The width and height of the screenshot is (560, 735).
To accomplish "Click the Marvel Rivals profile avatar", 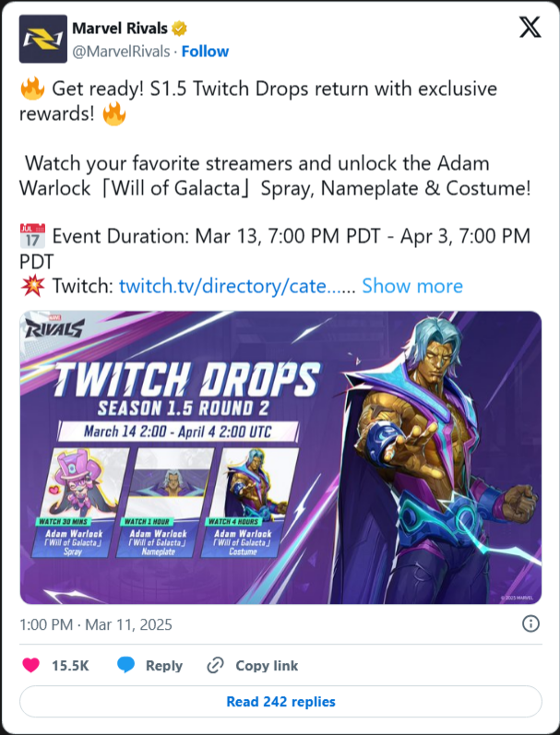I will tap(43, 39).
